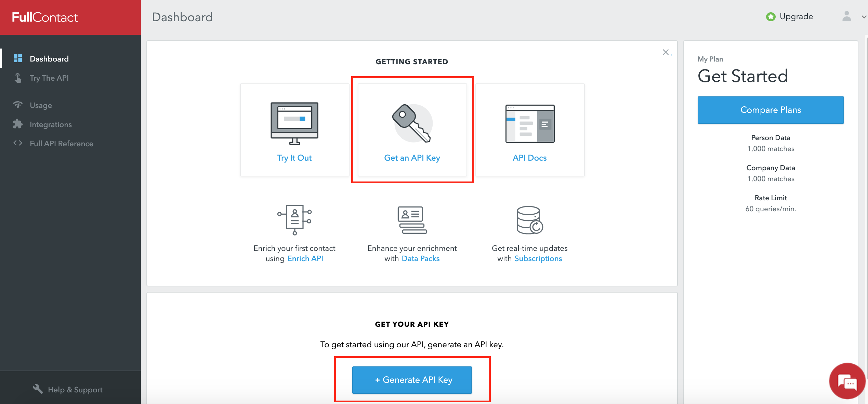The width and height of the screenshot is (868, 404).
Task: Click the user profile avatar icon
Action: click(x=846, y=16)
